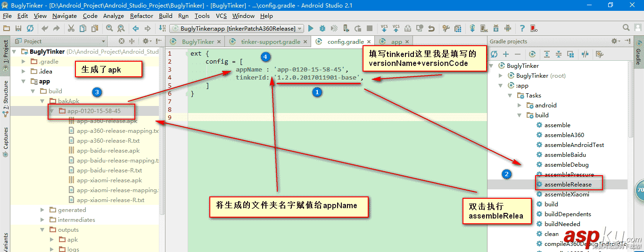This screenshot has width=644, height=252.
Task: Click the Revert undo-arrow toolbar icon
Action: (431, 29)
